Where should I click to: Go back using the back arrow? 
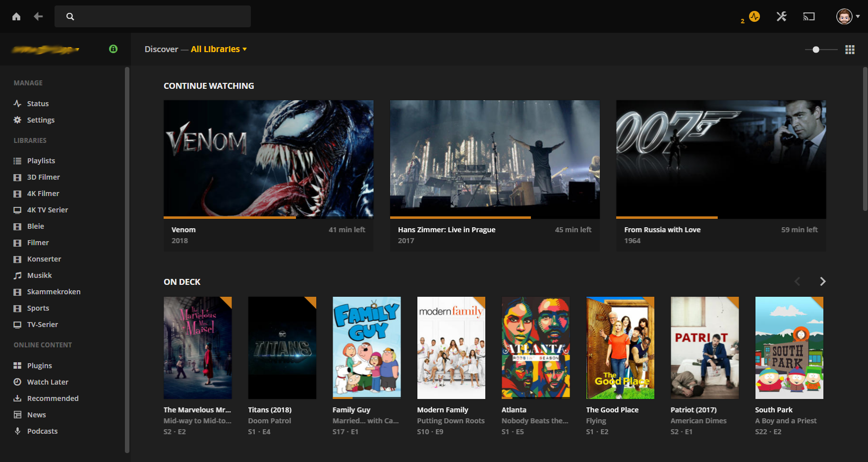[x=38, y=16]
